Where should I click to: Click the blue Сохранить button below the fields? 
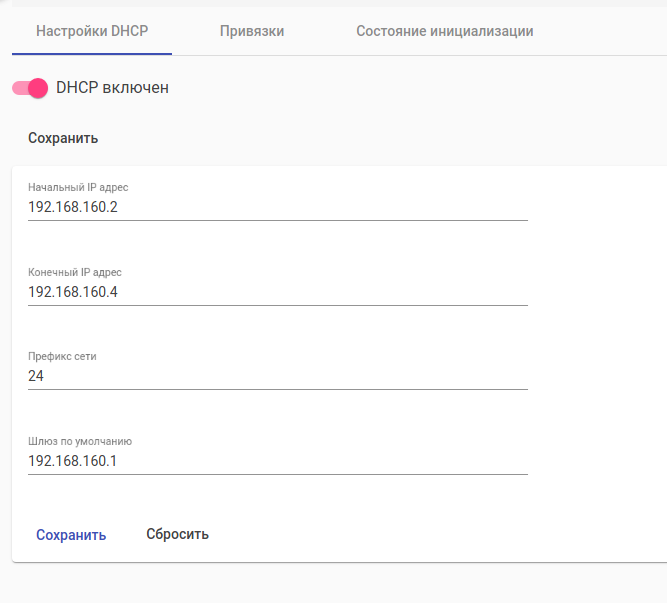click(71, 534)
